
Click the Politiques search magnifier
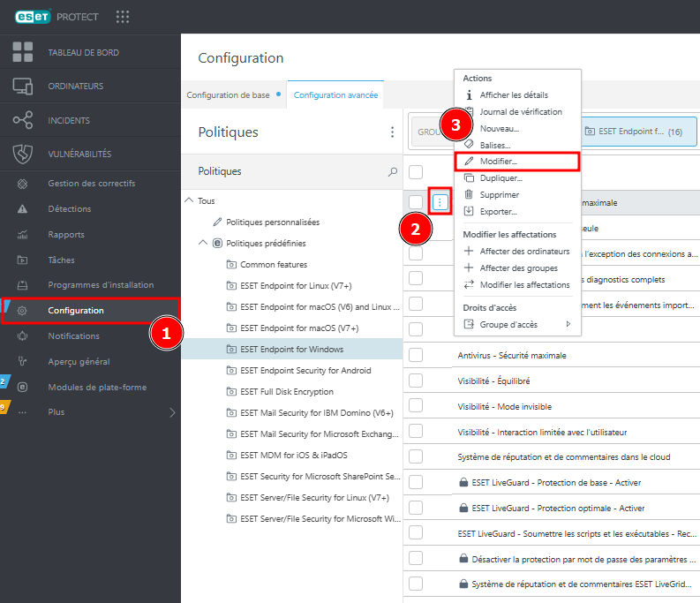pyautogui.click(x=393, y=171)
